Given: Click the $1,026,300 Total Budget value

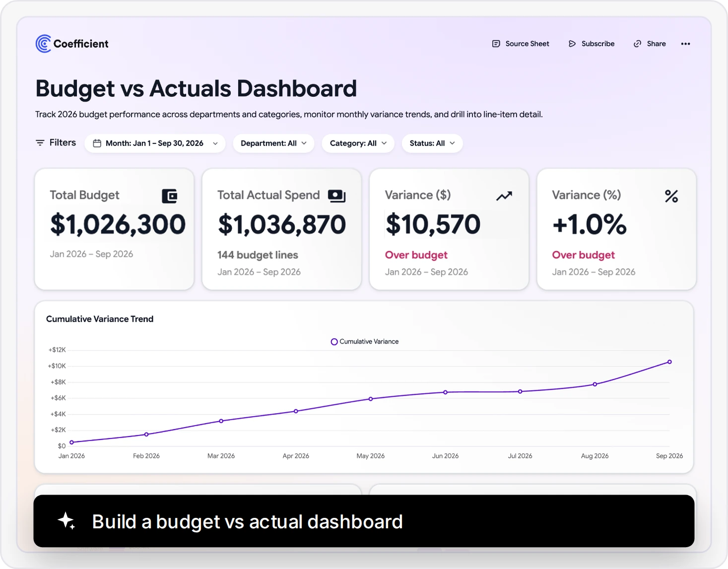Looking at the screenshot, I should click(x=118, y=224).
